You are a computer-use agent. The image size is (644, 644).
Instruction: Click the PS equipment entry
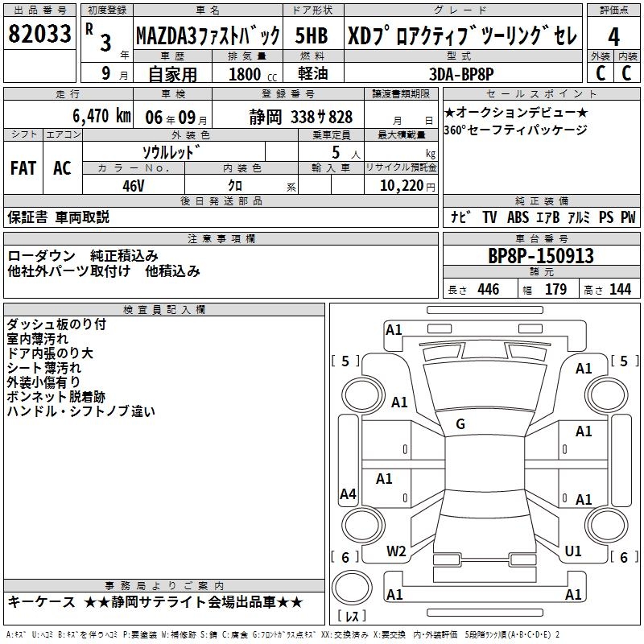606,217
